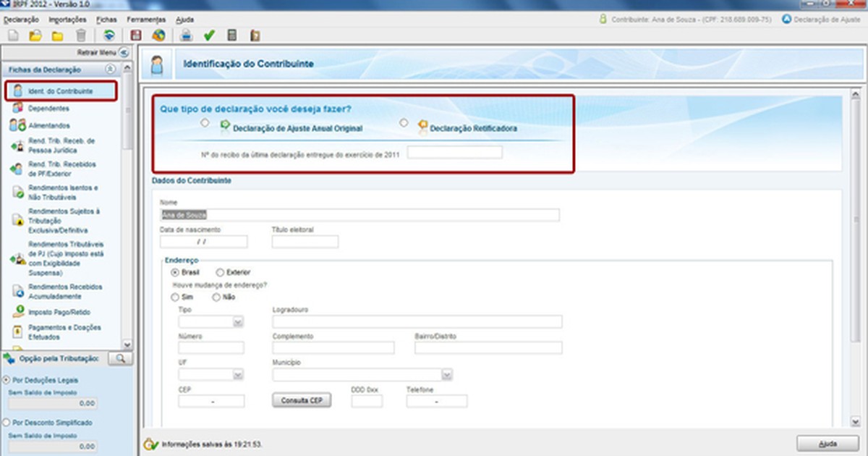The image size is (868, 456).
Task: Click the Consulta CEP button
Action: tap(302, 401)
